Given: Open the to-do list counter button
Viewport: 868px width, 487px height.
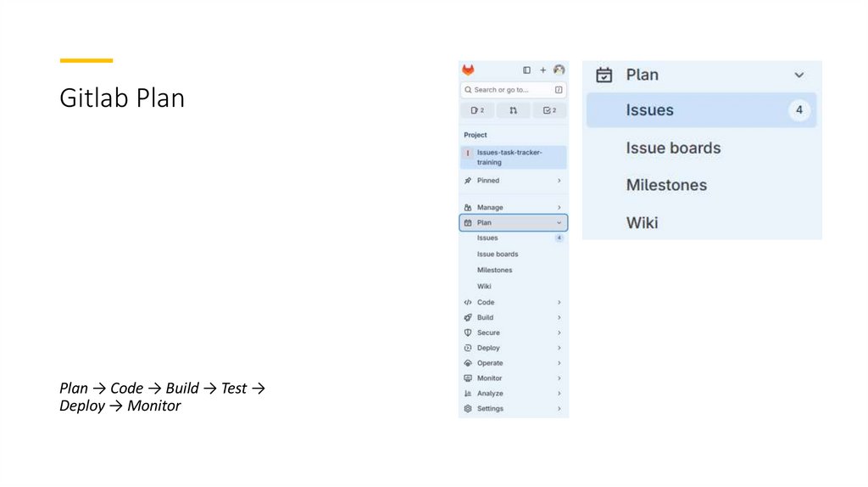Looking at the screenshot, I should (x=549, y=110).
